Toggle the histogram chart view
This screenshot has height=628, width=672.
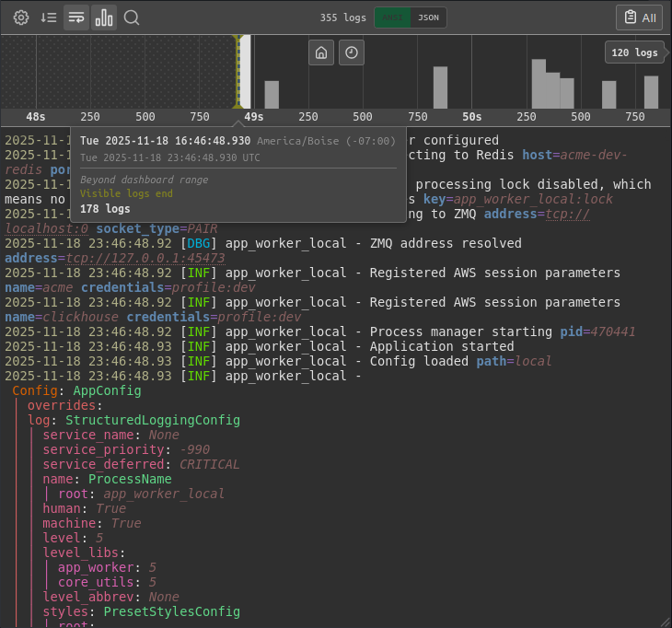tap(104, 17)
